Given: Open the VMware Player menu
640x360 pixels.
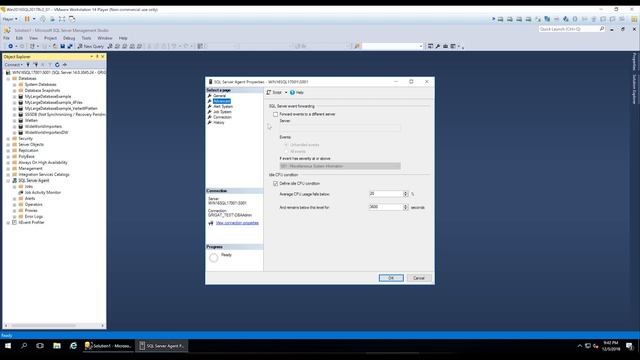Looking at the screenshot, I should click(10, 19).
